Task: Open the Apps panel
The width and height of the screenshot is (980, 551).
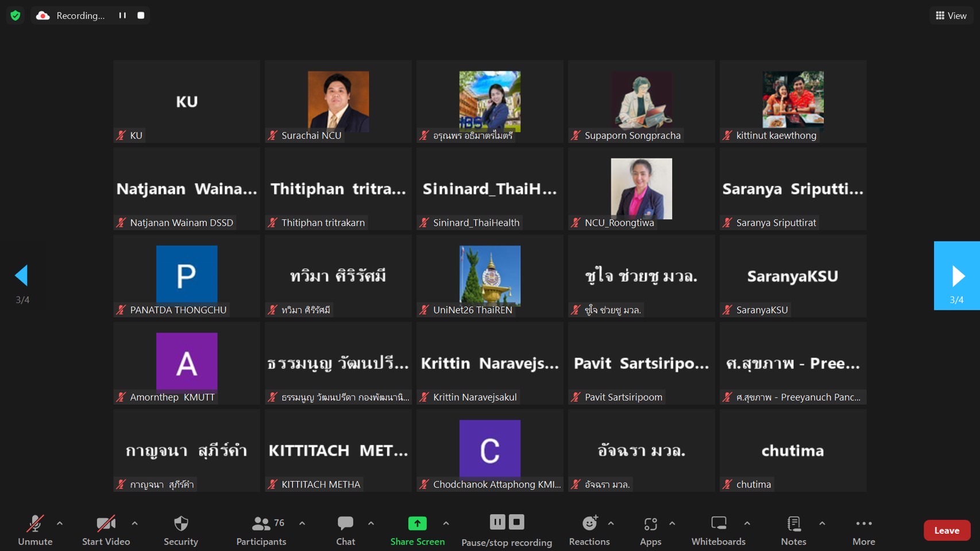Action: point(650,530)
